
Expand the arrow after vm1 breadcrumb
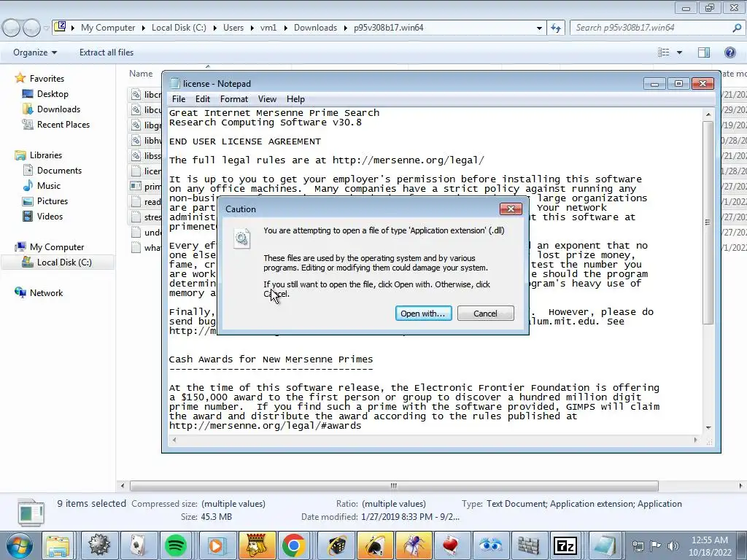(x=285, y=28)
